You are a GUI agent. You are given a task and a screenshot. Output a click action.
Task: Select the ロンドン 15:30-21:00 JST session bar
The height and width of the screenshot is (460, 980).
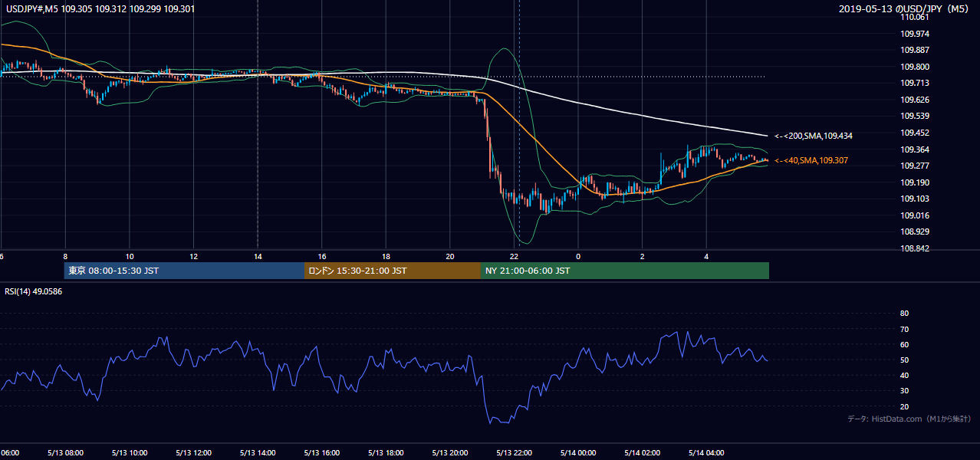pos(393,271)
